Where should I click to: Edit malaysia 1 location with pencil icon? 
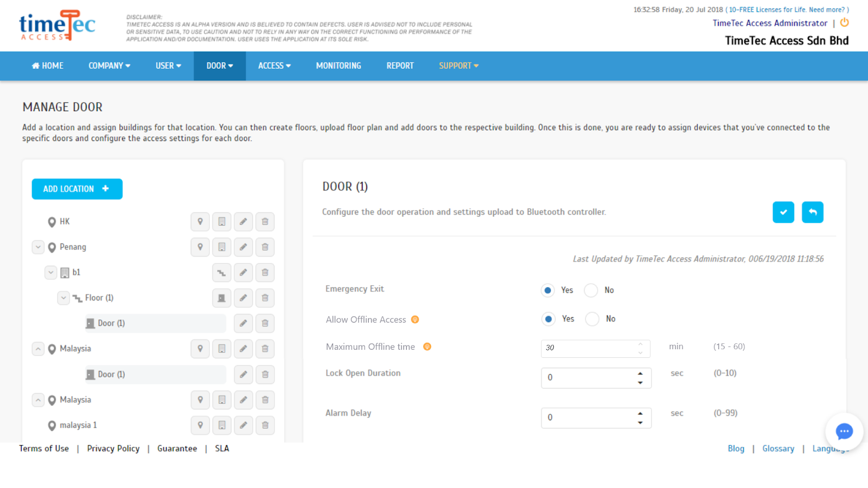[244, 425]
